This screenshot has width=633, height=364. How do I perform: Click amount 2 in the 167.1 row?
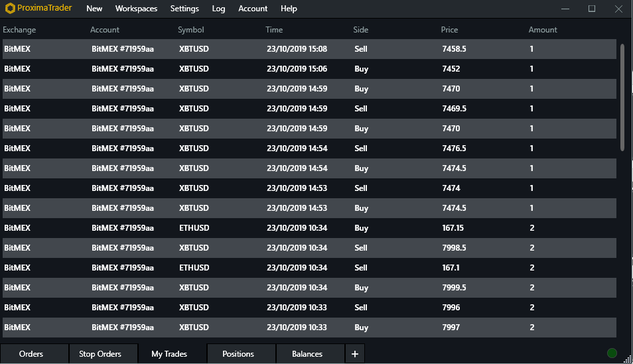532,268
